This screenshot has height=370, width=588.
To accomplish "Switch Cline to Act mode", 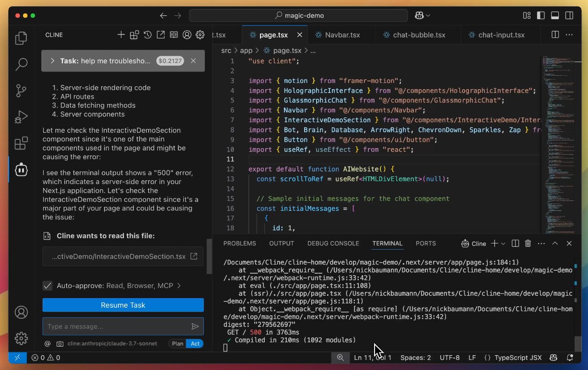I will [x=195, y=344].
